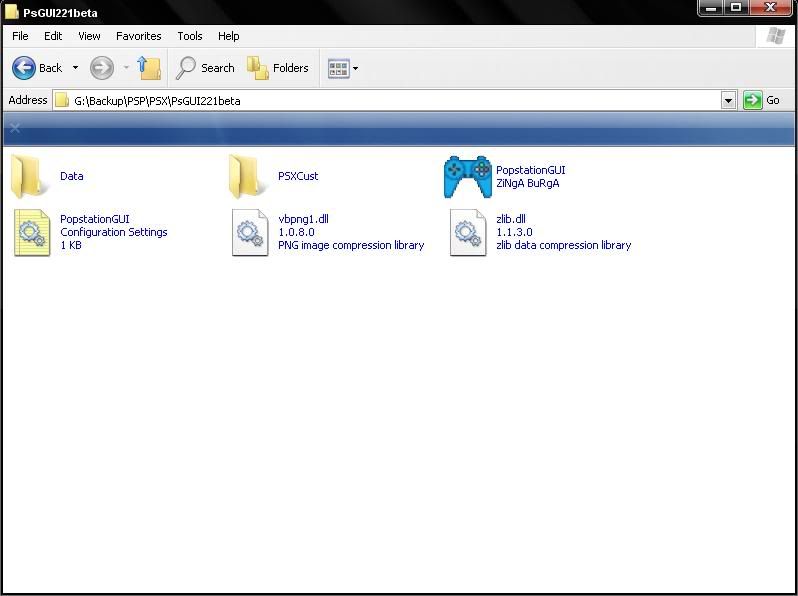Open the PopstationGUI gamepad application icon
The image size is (798, 596).
click(x=468, y=177)
